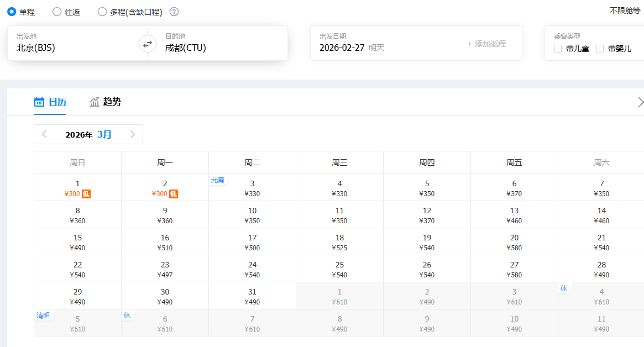Go to previous month with left arrow
Screen dimensions: 644x347
pos(44,134)
